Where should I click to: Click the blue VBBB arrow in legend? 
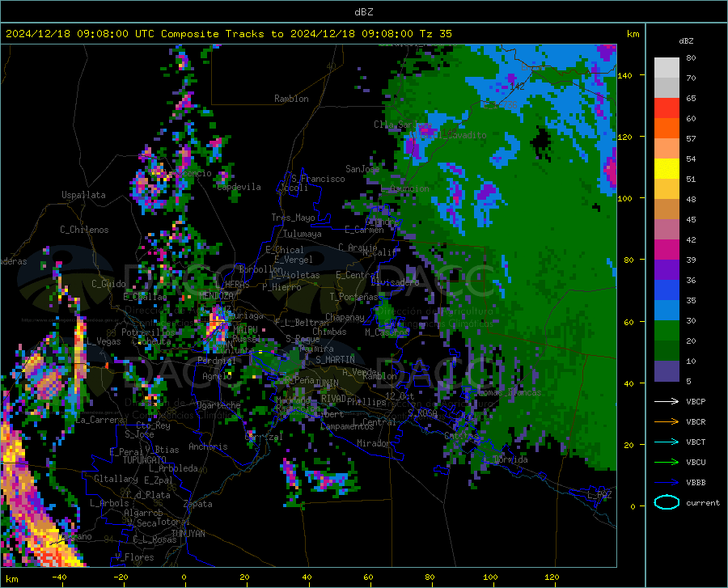pos(667,483)
